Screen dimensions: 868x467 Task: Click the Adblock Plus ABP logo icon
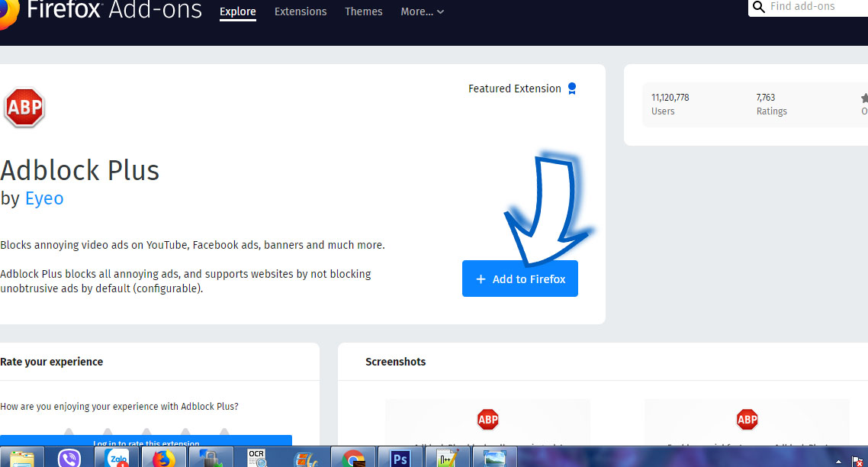pyautogui.click(x=24, y=108)
